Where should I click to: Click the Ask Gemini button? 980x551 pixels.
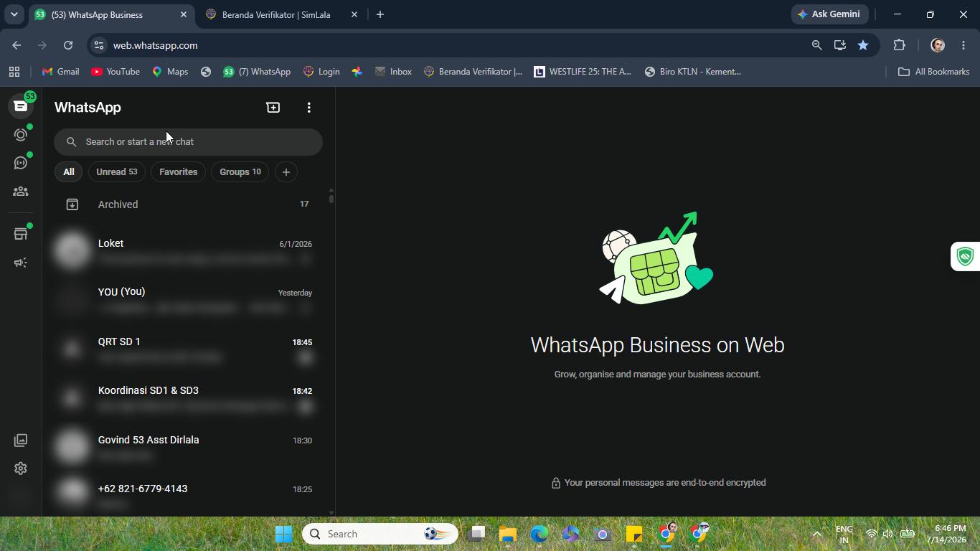point(830,14)
